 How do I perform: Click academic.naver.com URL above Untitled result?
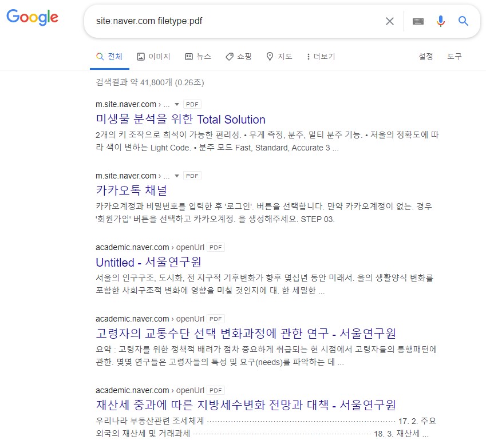point(150,247)
